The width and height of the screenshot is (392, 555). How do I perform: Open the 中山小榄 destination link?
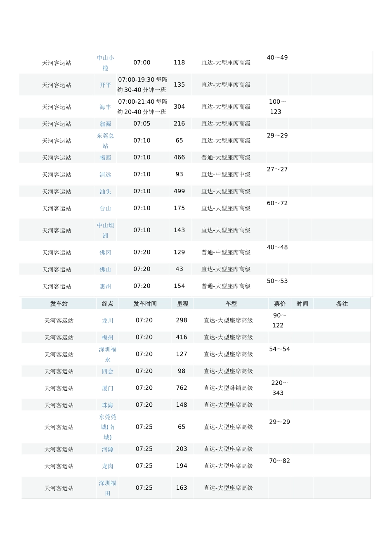coord(105,63)
